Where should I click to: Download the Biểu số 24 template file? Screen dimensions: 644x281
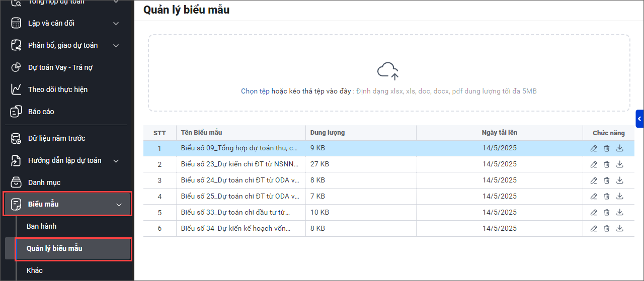(620, 180)
